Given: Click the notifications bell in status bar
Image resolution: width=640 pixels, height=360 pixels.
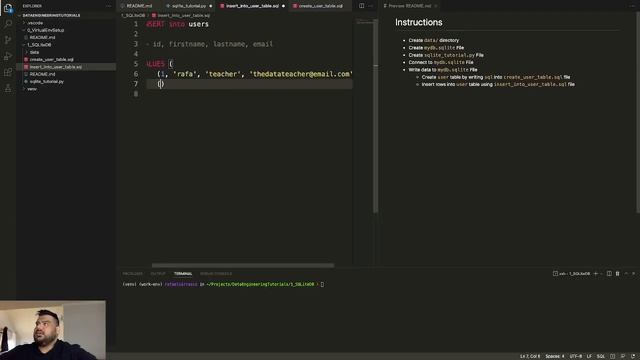Looking at the screenshot, I should (633, 356).
